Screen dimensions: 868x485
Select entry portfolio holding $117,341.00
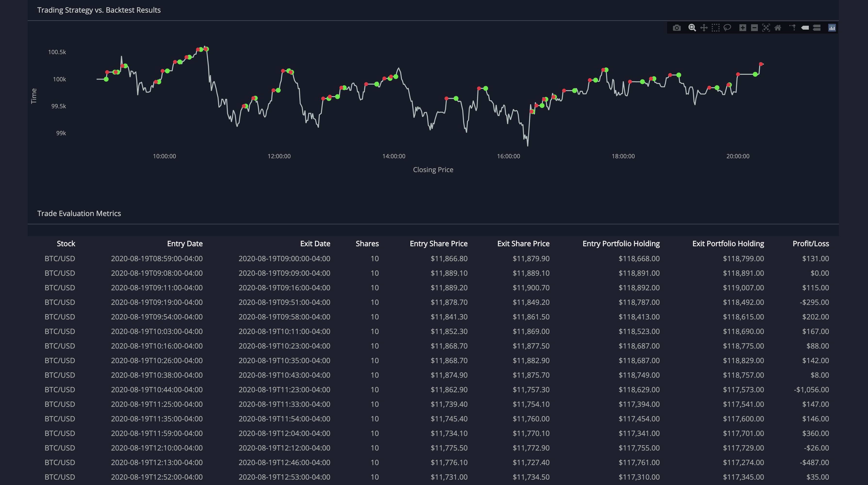[x=639, y=433]
